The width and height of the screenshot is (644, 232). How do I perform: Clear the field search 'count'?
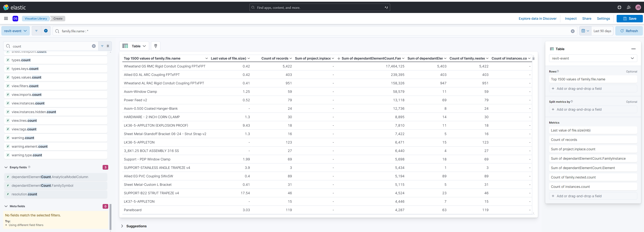pyautogui.click(x=94, y=46)
